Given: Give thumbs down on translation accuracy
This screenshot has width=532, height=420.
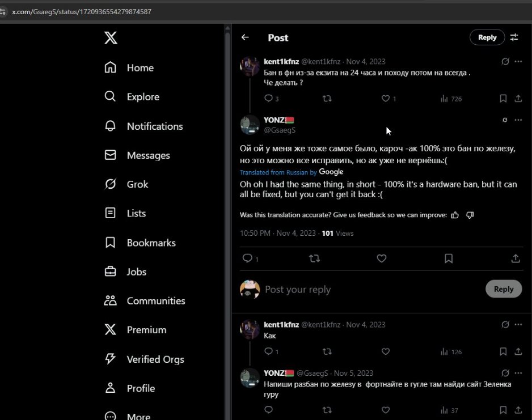Looking at the screenshot, I should tap(469, 215).
